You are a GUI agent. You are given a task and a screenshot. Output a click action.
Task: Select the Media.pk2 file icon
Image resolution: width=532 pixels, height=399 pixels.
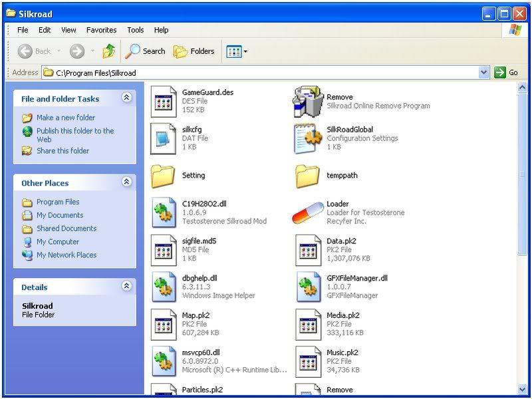click(x=308, y=325)
